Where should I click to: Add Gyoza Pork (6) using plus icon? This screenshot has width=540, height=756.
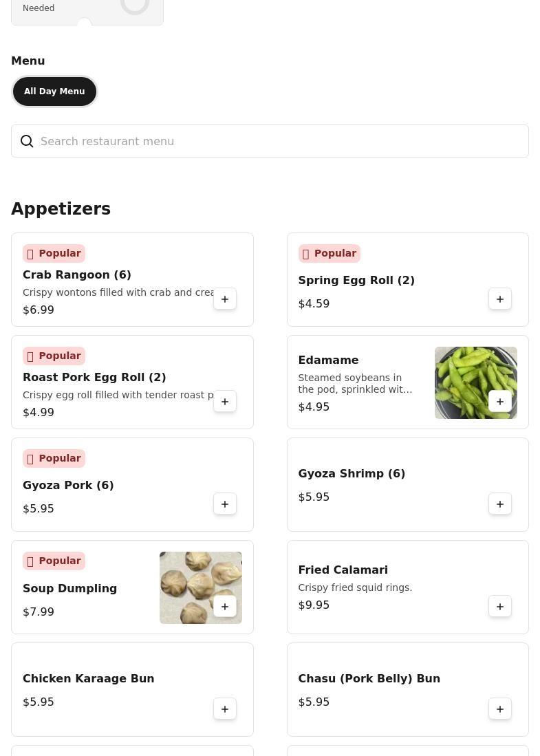[225, 504]
